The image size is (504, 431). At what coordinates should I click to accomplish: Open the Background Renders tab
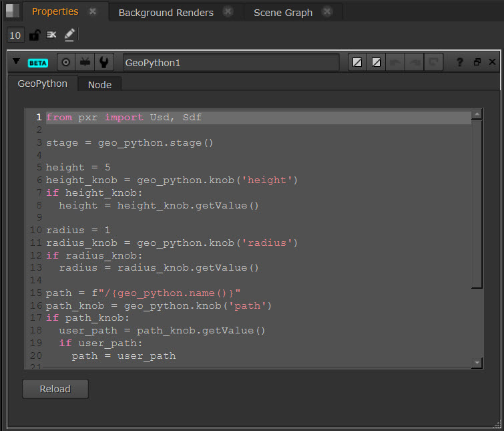(x=166, y=12)
